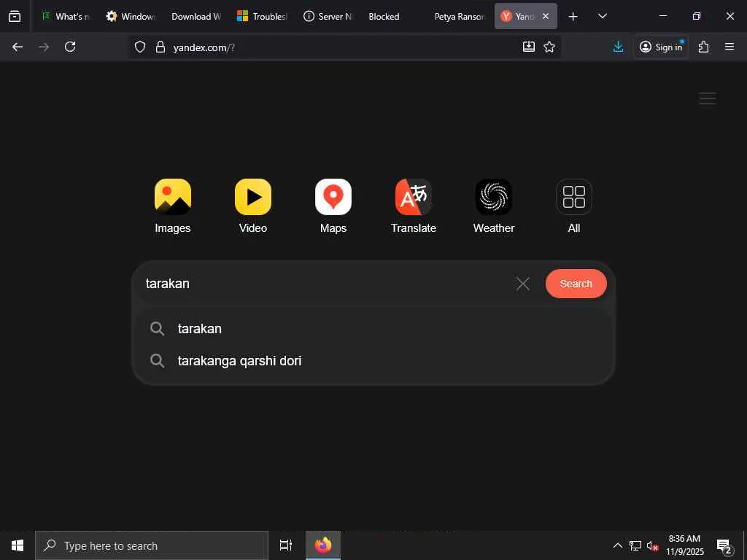747x560 pixels.
Task: Switch to the Server N tab
Action: point(328,16)
